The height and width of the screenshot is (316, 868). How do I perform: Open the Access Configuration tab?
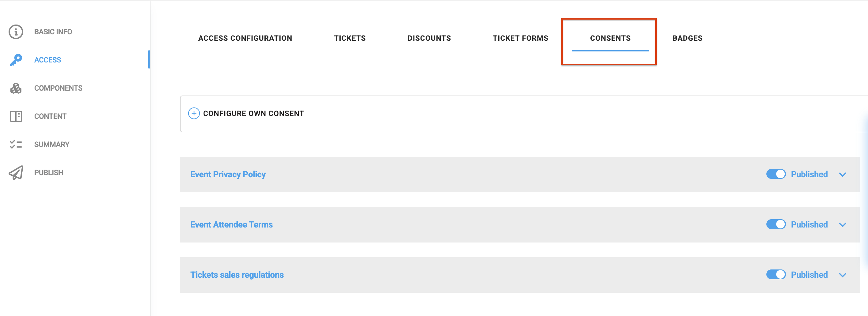click(245, 38)
